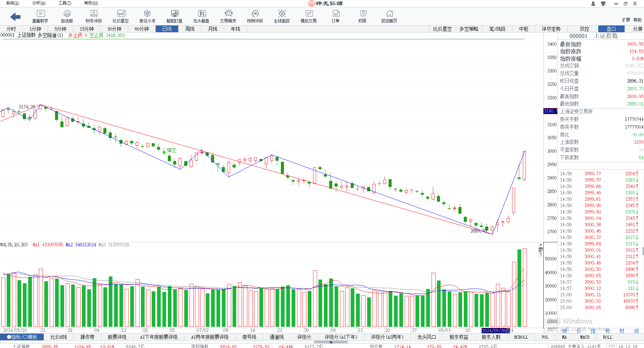644x348 pixels.
Task: Open the 股往今来 icon
Action: click(147, 16)
